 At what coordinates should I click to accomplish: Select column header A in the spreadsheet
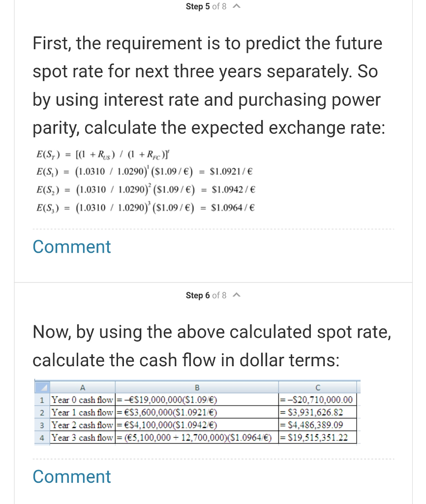(83, 387)
